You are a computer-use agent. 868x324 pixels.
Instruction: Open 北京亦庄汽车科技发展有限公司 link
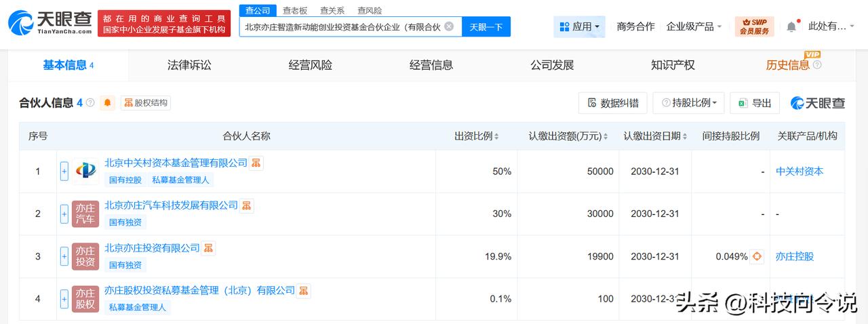pos(172,205)
